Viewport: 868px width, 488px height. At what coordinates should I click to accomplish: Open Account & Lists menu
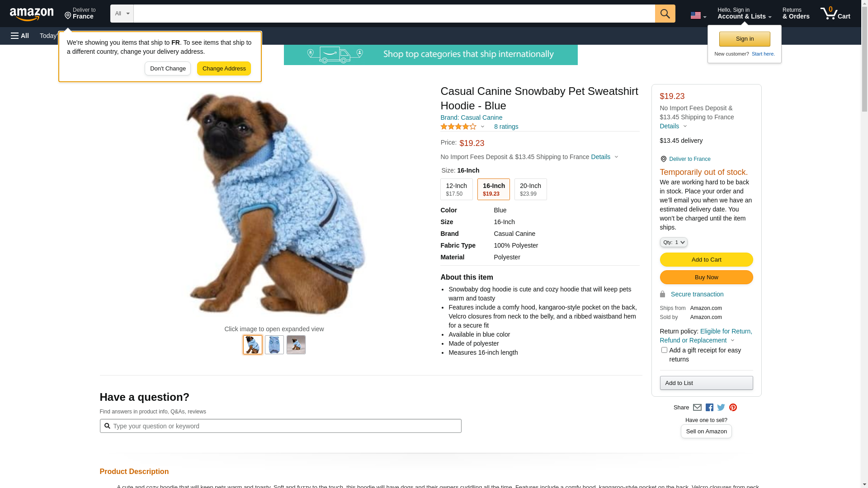pos(744,14)
